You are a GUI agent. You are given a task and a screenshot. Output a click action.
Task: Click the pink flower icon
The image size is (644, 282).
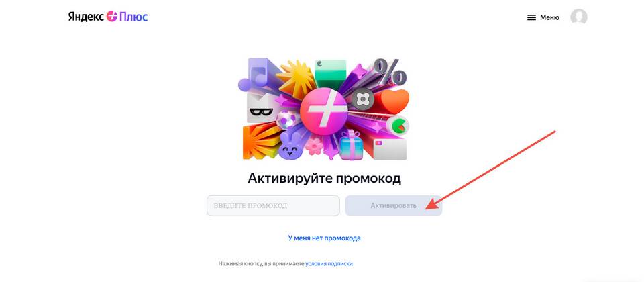[x=314, y=146]
